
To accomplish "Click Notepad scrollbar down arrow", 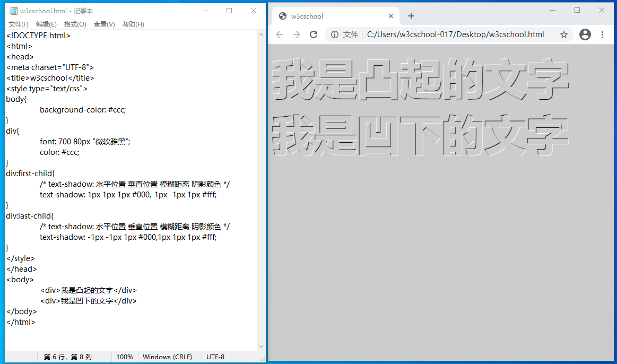I will tap(261, 346).
